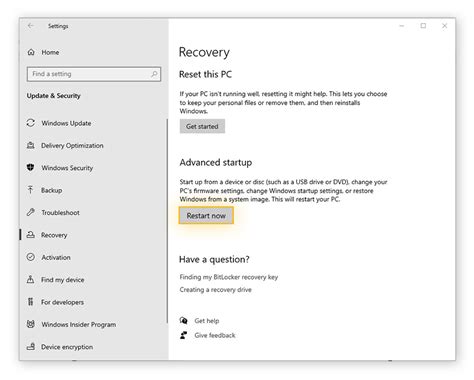Select Troubleshoot in sidebar
Viewport: 474px width, 380px height.
[x=60, y=213]
